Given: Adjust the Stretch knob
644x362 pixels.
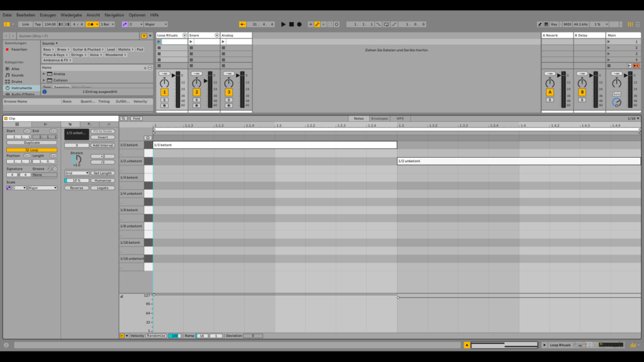Looking at the screenshot, I should [x=76, y=159].
